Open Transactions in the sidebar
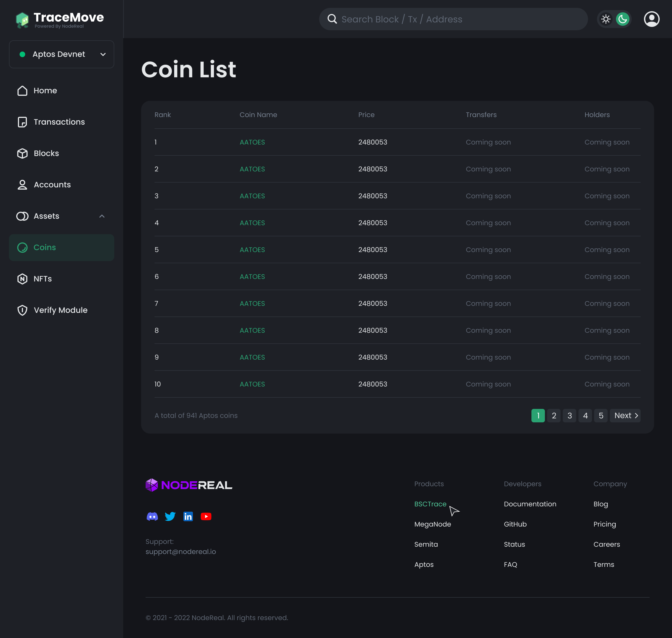 (59, 122)
